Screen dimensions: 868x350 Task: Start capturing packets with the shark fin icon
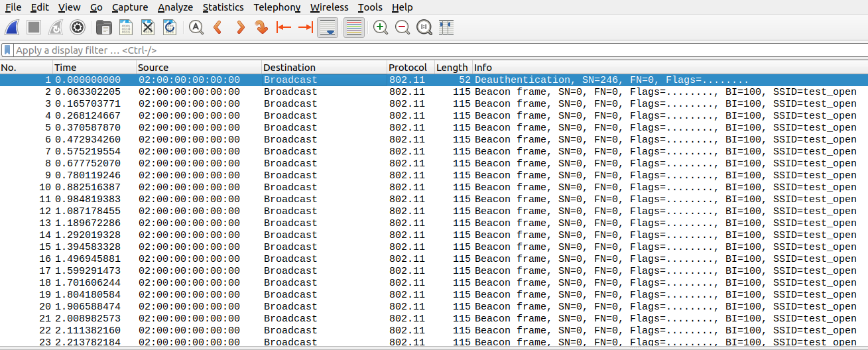13,27
